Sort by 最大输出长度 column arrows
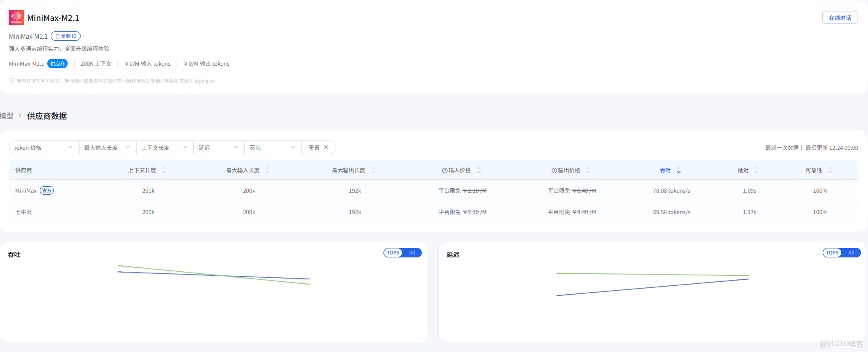Image resolution: width=868 pixels, height=352 pixels. coord(374,170)
